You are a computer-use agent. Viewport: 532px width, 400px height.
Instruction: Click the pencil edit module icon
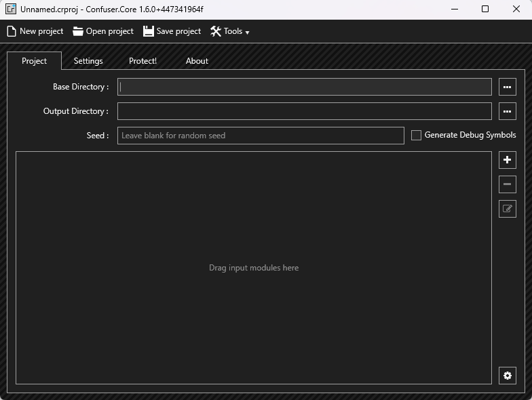click(507, 209)
